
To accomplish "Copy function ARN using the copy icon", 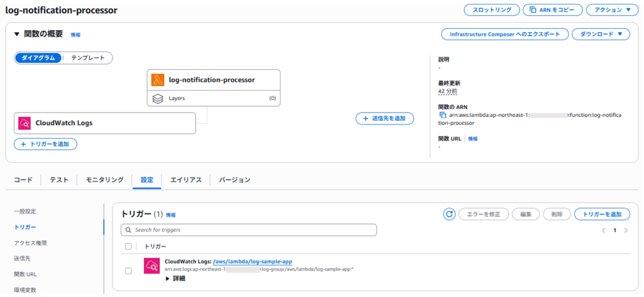I will pos(443,115).
